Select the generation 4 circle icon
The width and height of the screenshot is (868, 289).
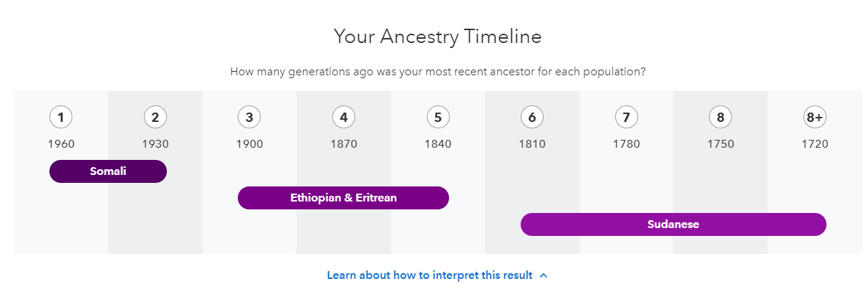tap(344, 117)
